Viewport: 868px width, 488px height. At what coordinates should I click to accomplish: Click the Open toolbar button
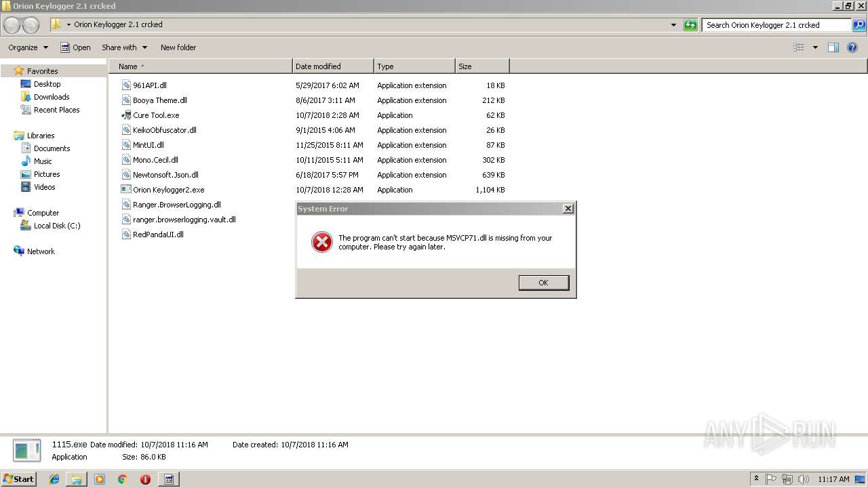(75, 47)
